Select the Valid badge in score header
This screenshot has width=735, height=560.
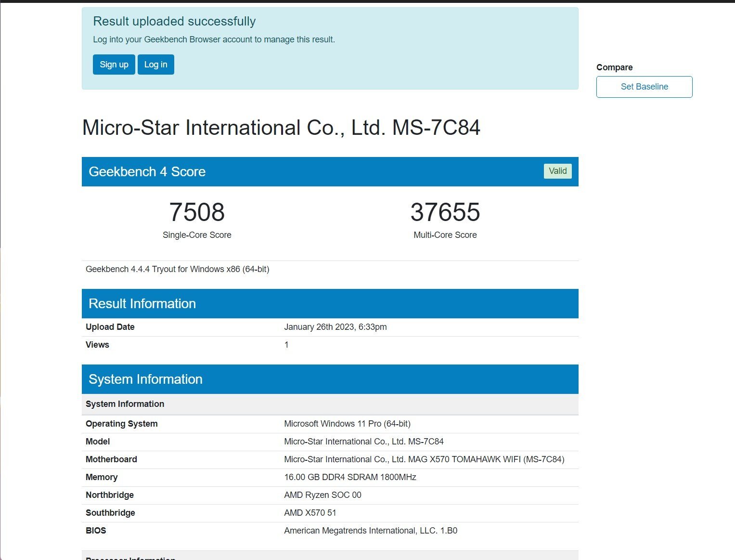(558, 171)
